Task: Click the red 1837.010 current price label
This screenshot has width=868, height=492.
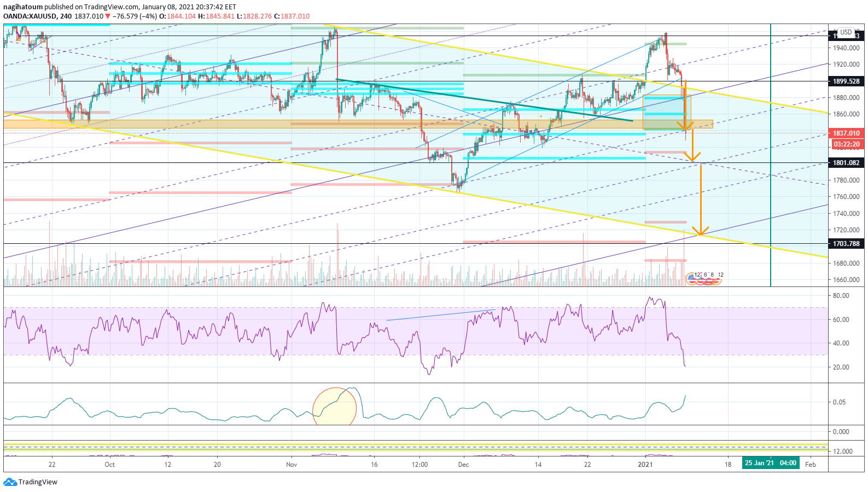Action: (x=846, y=133)
